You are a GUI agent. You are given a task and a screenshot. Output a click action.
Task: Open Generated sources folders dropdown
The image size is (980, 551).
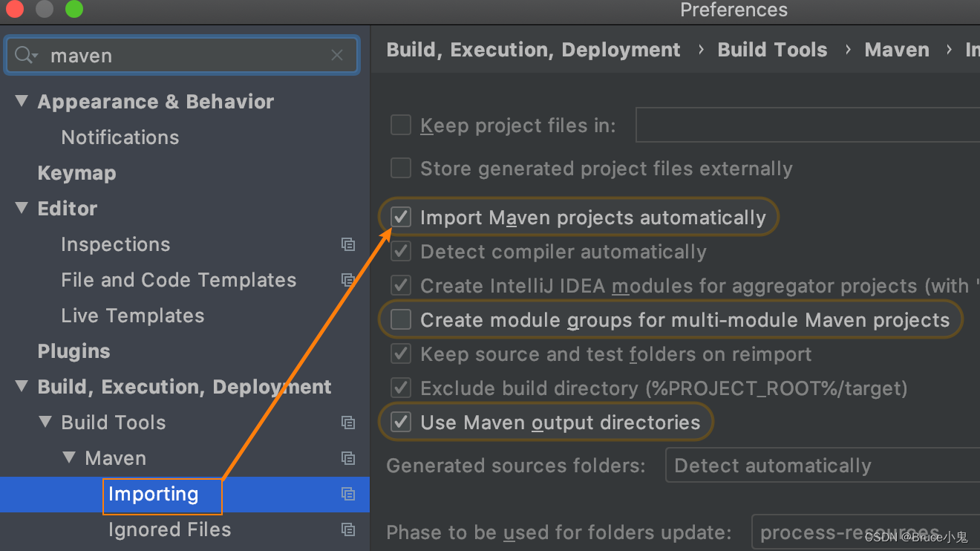(823, 466)
